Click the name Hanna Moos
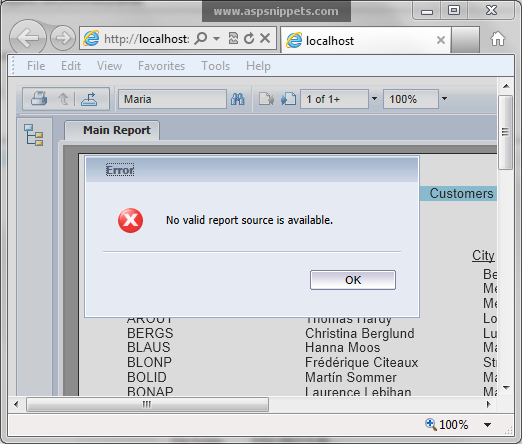The height and width of the screenshot is (444, 522). click(343, 347)
